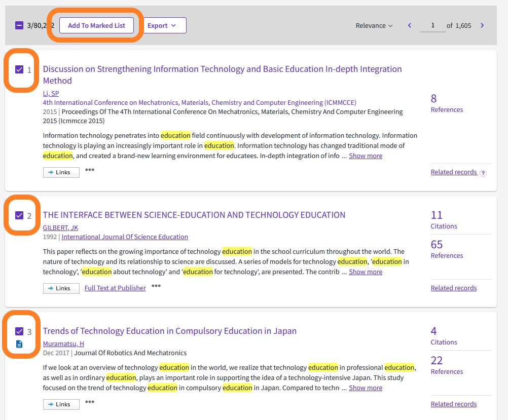Open Full Text at Publisher link
The height and width of the screenshot is (420, 508).
pyautogui.click(x=115, y=288)
